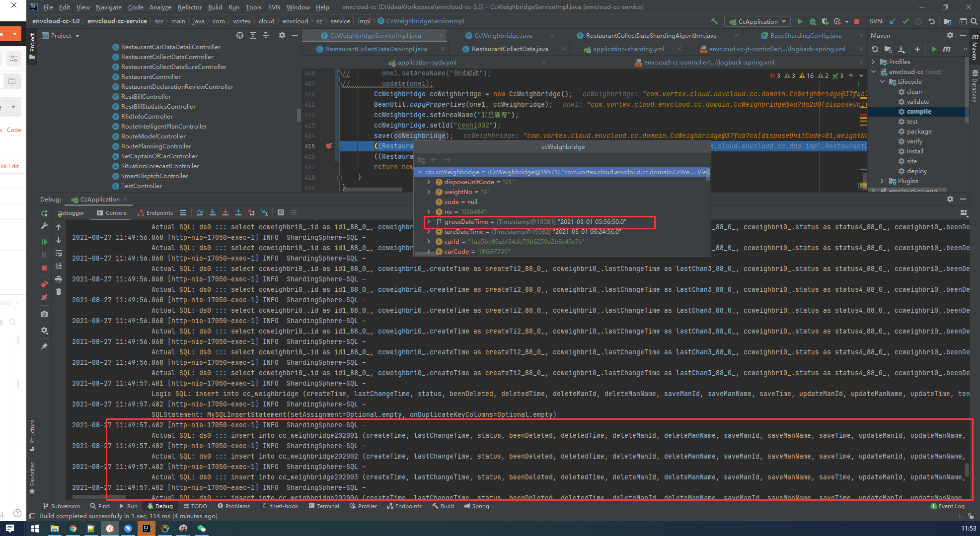This screenshot has height=536, width=980.
Task: Toggle the line 415 breakpoint marker
Action: click(x=329, y=146)
